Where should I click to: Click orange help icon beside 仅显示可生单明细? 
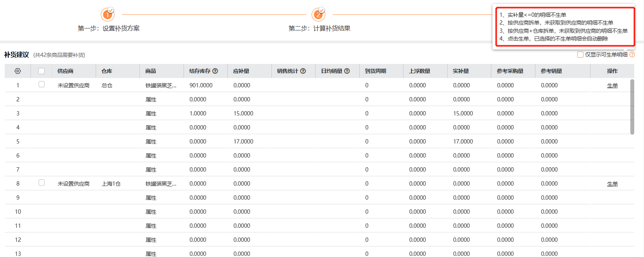click(632, 55)
